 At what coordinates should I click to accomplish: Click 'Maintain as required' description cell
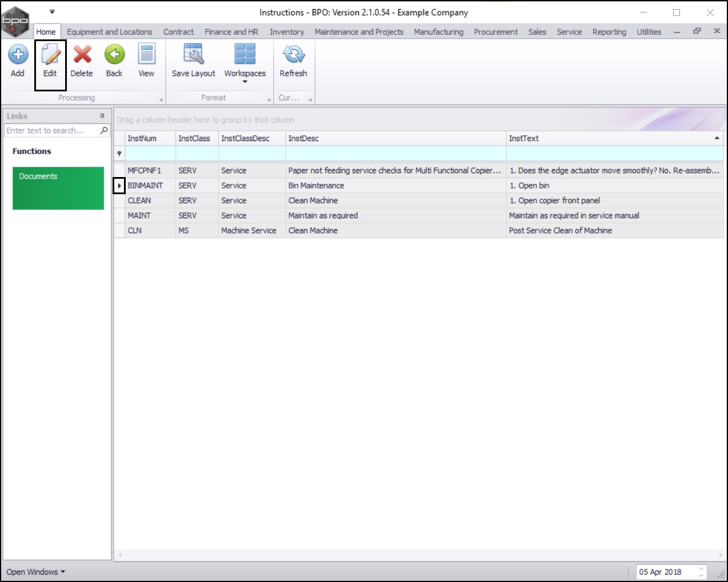click(396, 215)
